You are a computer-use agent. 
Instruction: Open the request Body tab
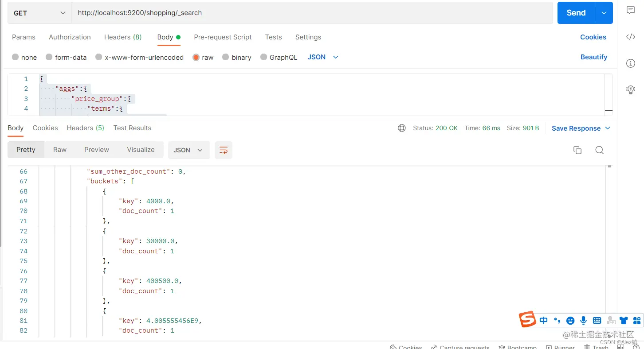(x=169, y=37)
